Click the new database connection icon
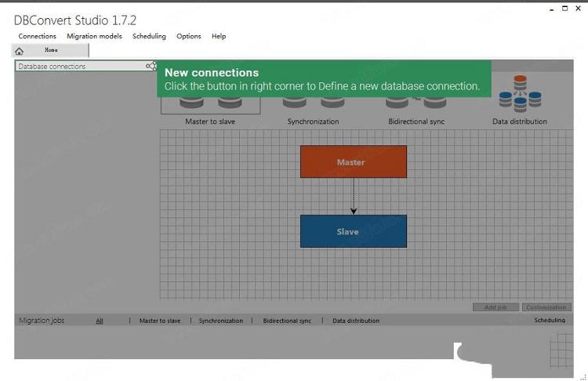This screenshot has height=381, width=588. pos(151,66)
